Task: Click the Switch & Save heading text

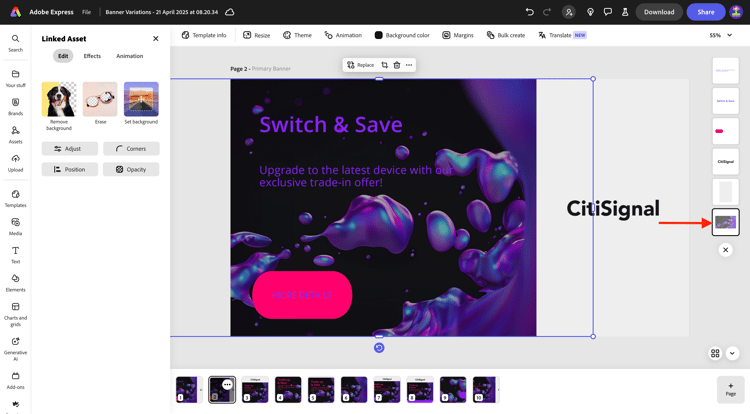Action: point(331,125)
